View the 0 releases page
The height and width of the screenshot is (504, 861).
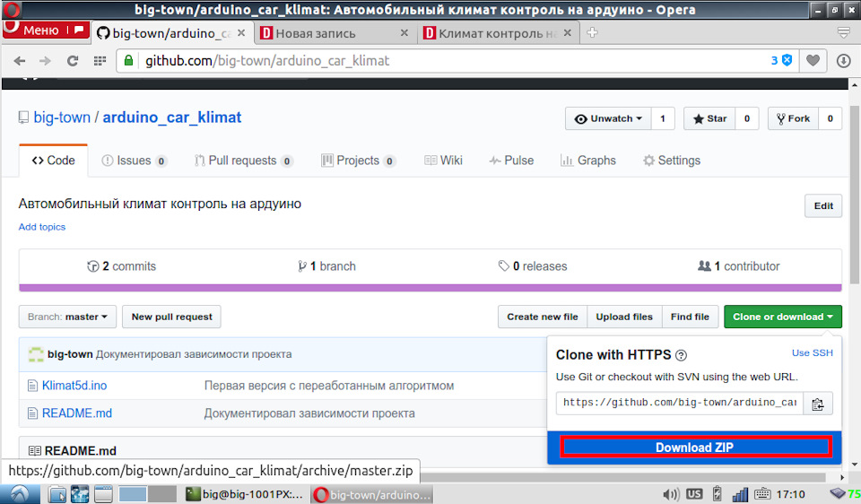pos(533,266)
